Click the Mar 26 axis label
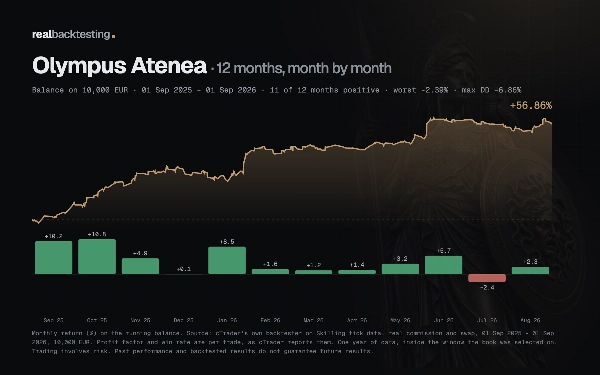 314,320
